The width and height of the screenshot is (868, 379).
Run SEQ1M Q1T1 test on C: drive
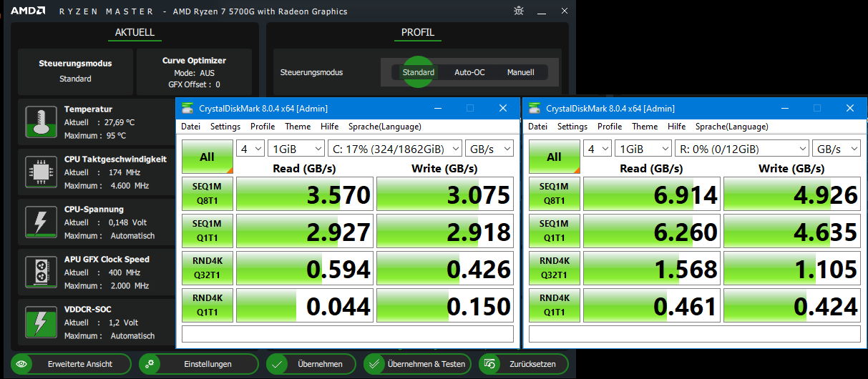click(x=208, y=231)
